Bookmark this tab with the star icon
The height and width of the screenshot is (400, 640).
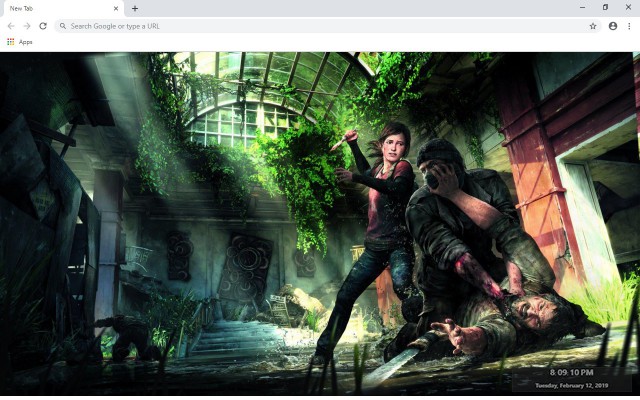click(x=593, y=26)
